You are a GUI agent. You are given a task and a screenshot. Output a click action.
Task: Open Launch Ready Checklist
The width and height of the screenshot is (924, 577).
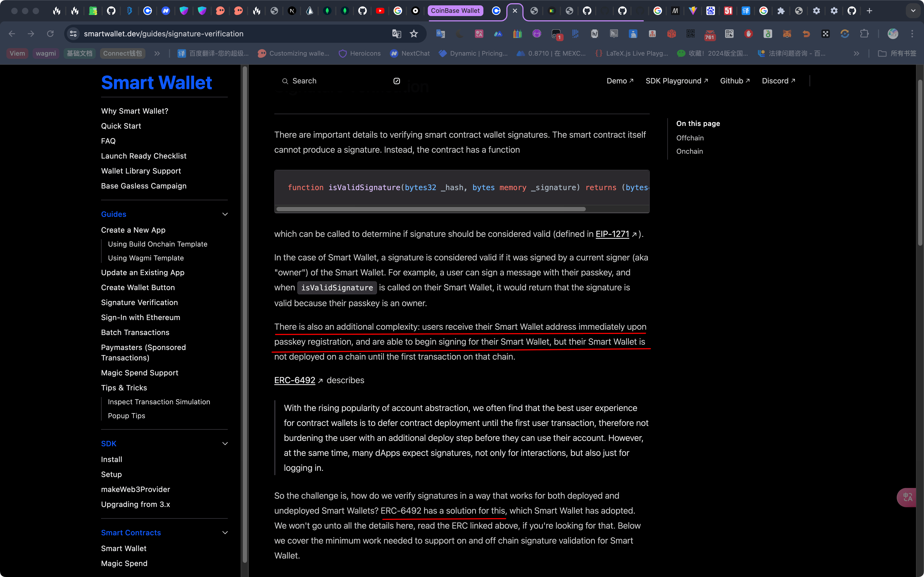144,156
